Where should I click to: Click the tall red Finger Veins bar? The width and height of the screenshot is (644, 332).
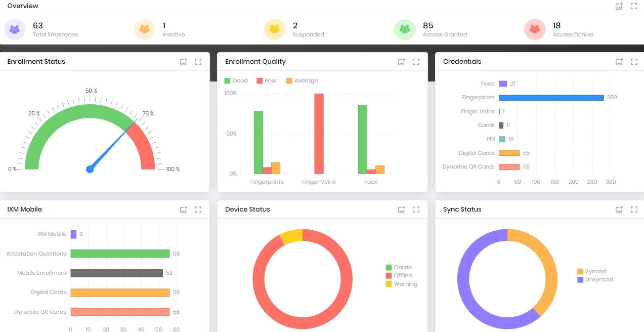(x=319, y=134)
